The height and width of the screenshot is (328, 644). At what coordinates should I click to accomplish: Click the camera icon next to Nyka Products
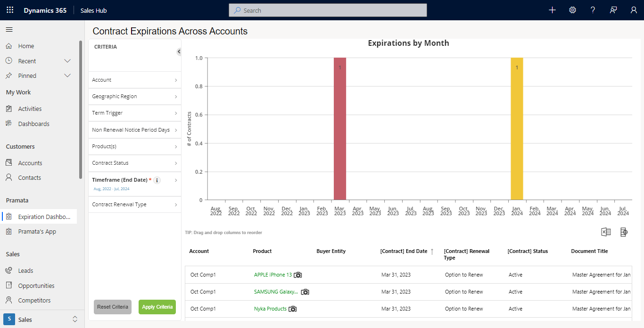(x=293, y=309)
